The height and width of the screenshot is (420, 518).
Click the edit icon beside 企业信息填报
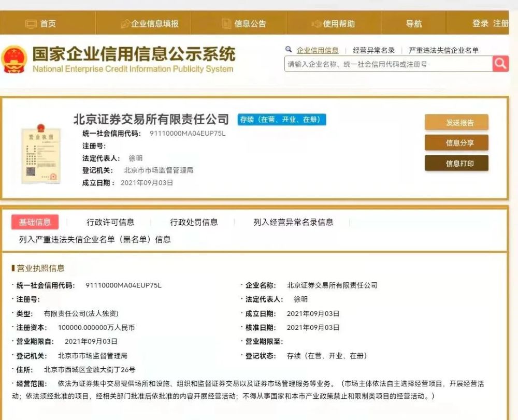pos(125,24)
